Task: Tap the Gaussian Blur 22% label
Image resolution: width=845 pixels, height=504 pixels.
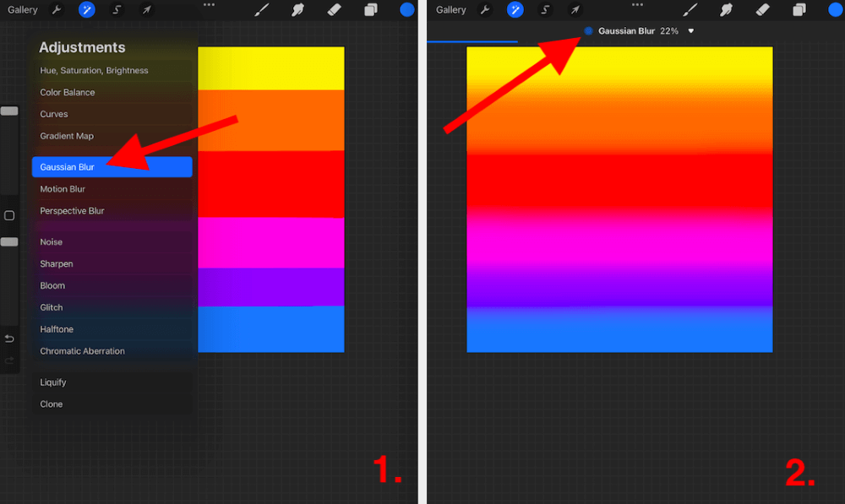Action: (638, 31)
